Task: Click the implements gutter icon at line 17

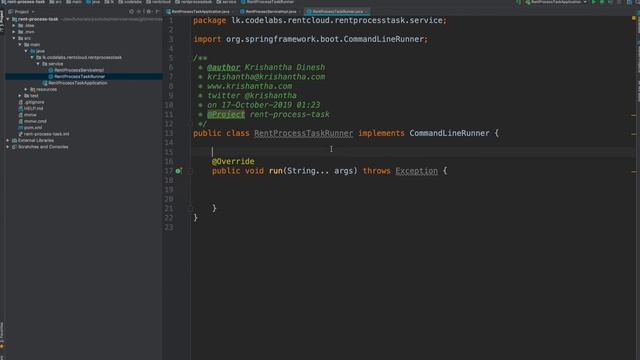Action: pos(178,171)
